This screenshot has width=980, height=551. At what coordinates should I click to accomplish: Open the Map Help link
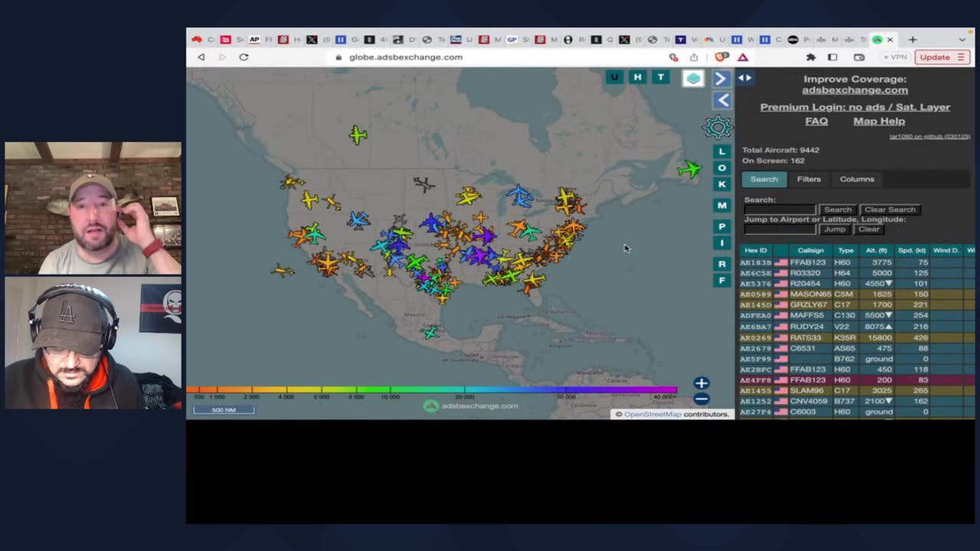879,121
